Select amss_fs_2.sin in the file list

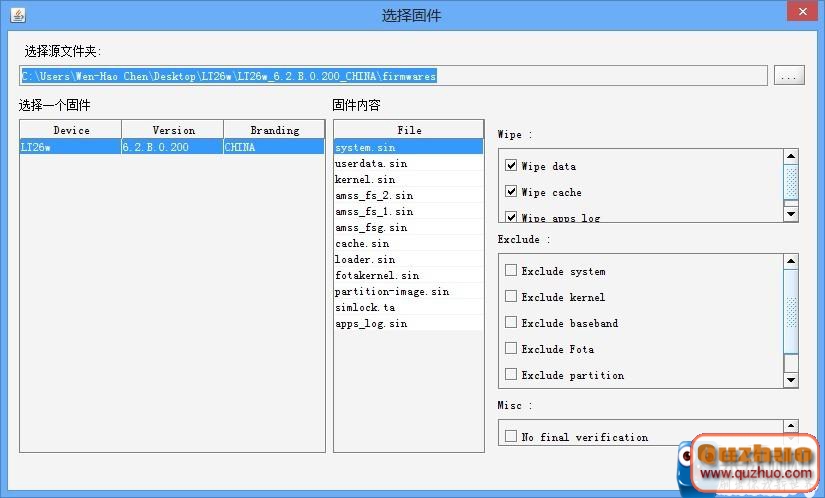tap(409, 195)
